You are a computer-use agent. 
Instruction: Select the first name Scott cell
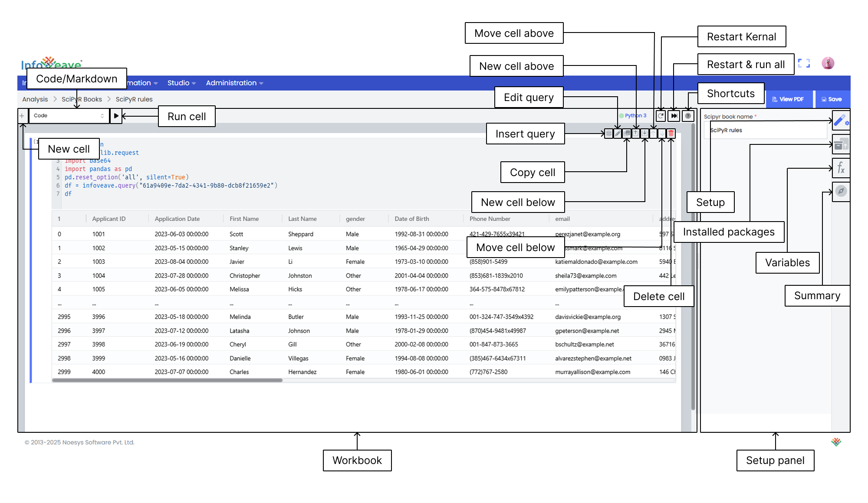click(x=236, y=234)
